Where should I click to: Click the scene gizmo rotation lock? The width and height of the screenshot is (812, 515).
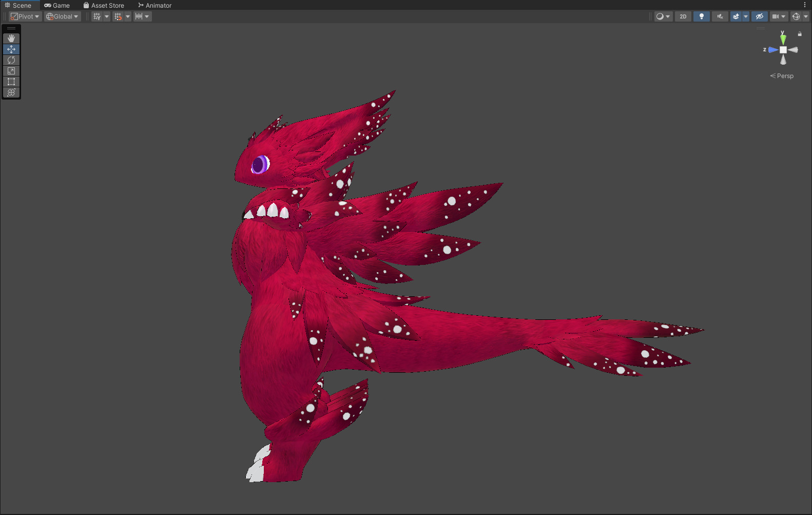(x=799, y=34)
